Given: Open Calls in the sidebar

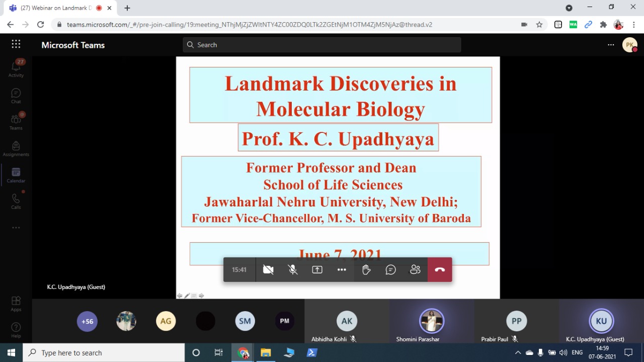Looking at the screenshot, I should 16,201.
